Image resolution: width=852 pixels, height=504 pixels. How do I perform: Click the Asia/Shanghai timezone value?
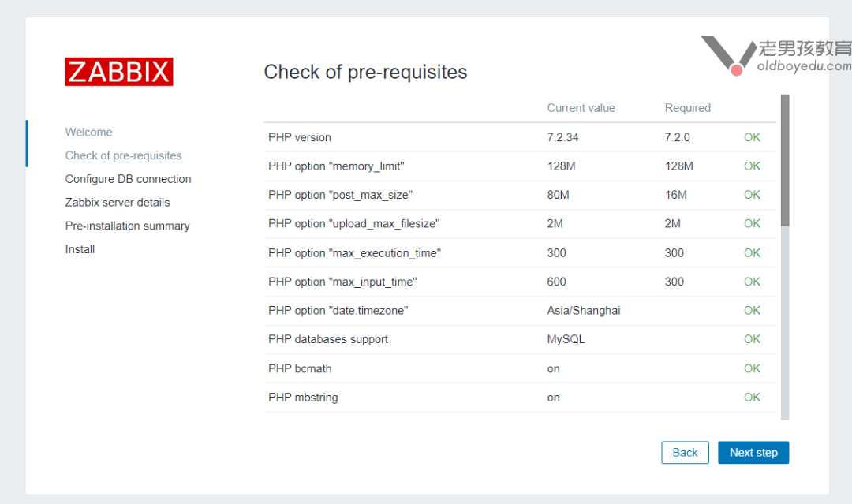584,311
